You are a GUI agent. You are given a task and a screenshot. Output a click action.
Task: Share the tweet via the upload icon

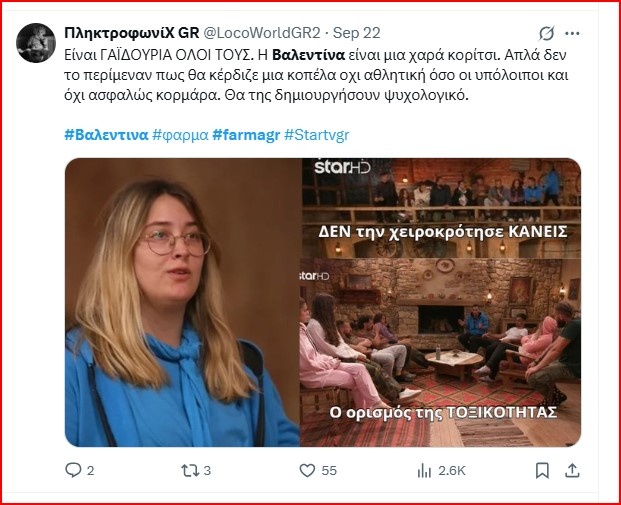click(x=572, y=470)
